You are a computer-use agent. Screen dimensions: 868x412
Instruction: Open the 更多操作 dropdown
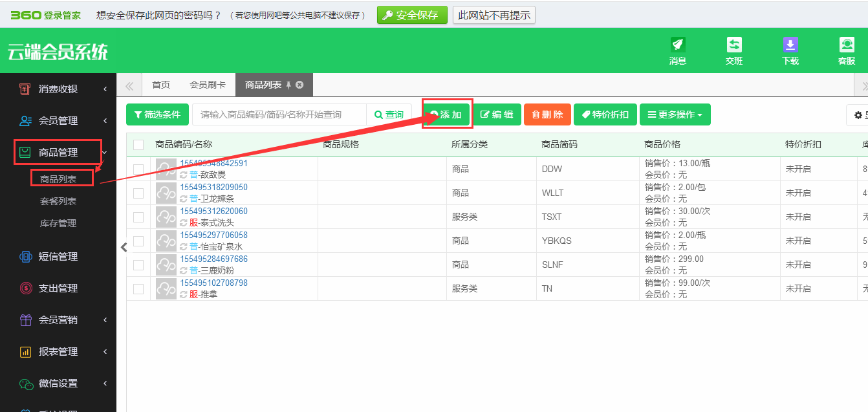click(675, 114)
